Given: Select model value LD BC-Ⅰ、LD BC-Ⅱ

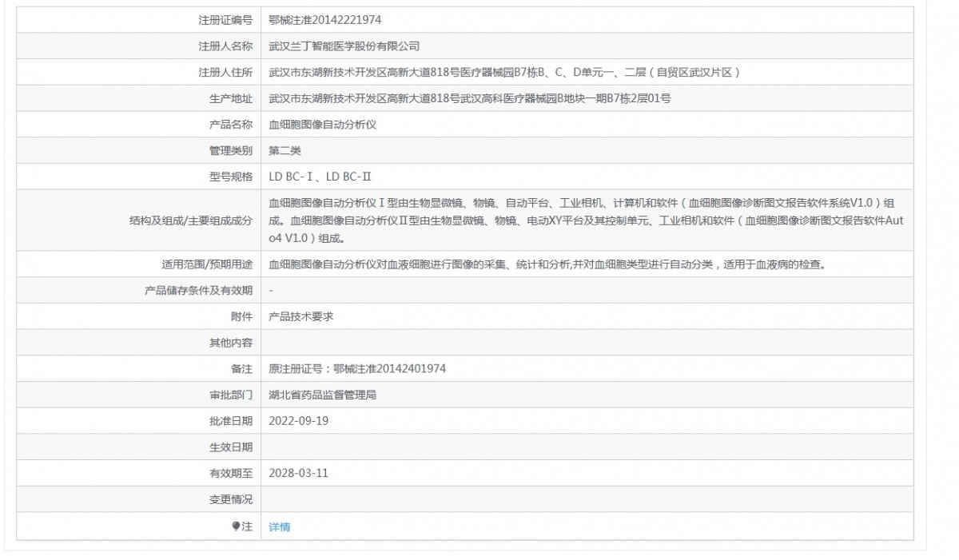Looking at the screenshot, I should [x=320, y=177].
